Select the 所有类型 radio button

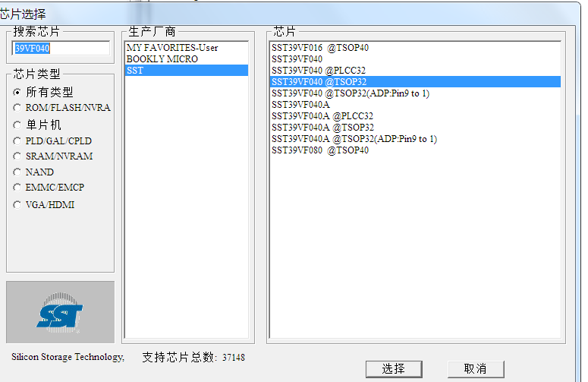click(x=17, y=92)
